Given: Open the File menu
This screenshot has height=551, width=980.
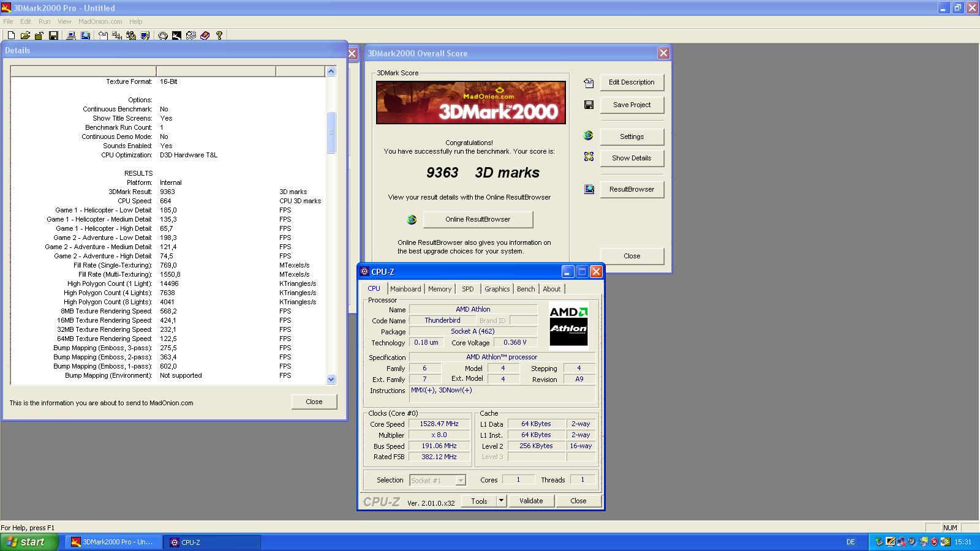Looking at the screenshot, I should point(8,21).
